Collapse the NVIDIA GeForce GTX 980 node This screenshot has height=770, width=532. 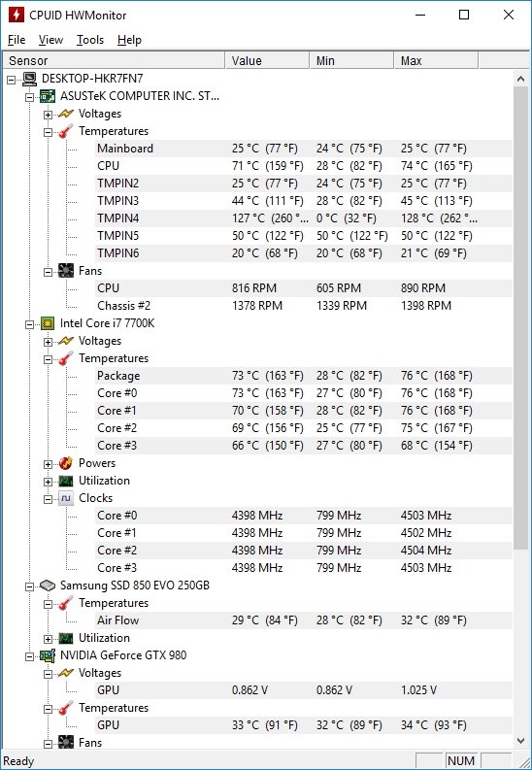tap(30, 656)
